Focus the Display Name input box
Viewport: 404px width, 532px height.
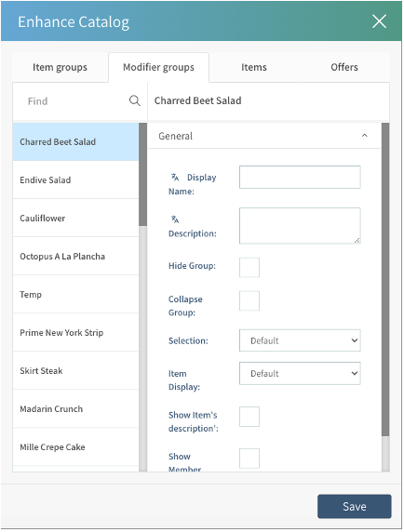coord(300,177)
